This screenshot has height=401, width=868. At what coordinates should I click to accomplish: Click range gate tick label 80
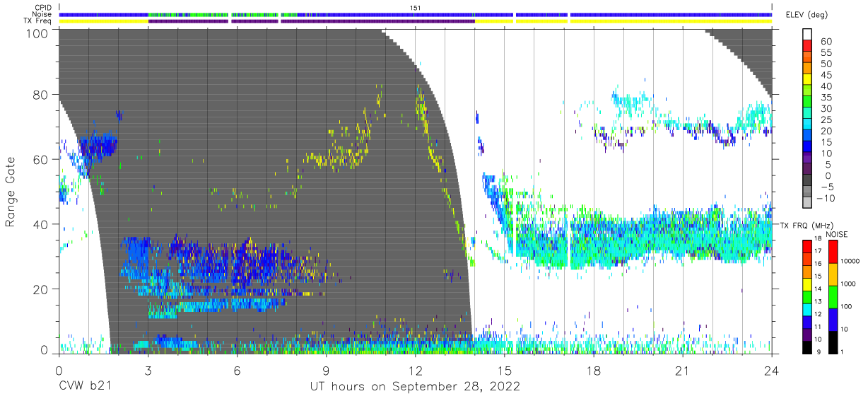pos(41,95)
